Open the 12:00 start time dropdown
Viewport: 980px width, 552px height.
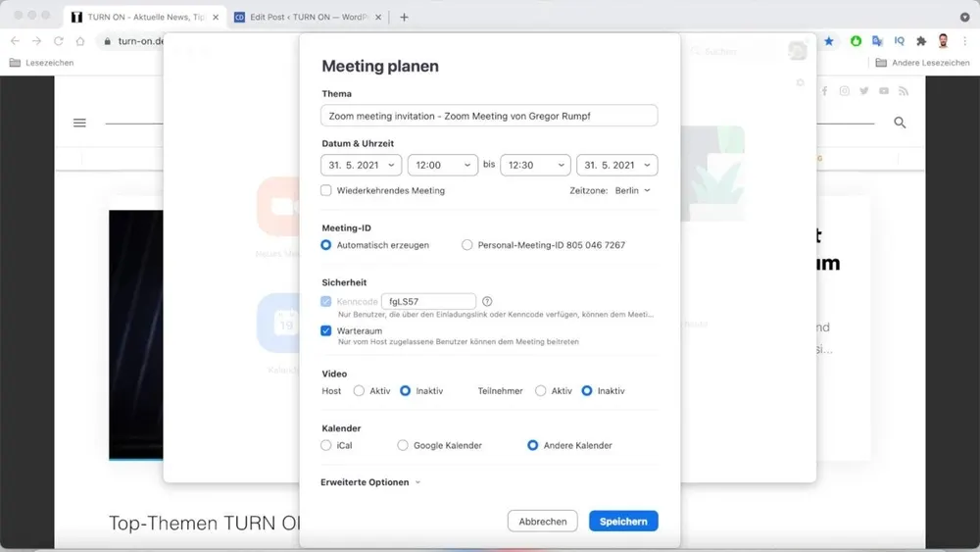[x=443, y=165]
